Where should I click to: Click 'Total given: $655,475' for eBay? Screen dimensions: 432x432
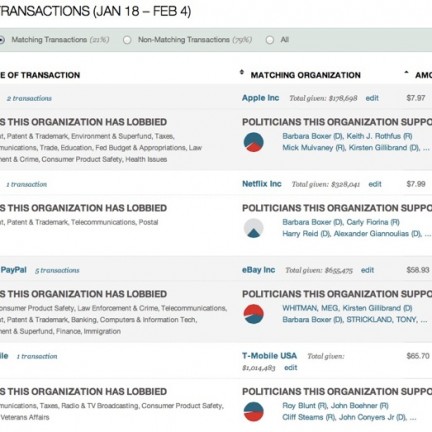click(319, 270)
